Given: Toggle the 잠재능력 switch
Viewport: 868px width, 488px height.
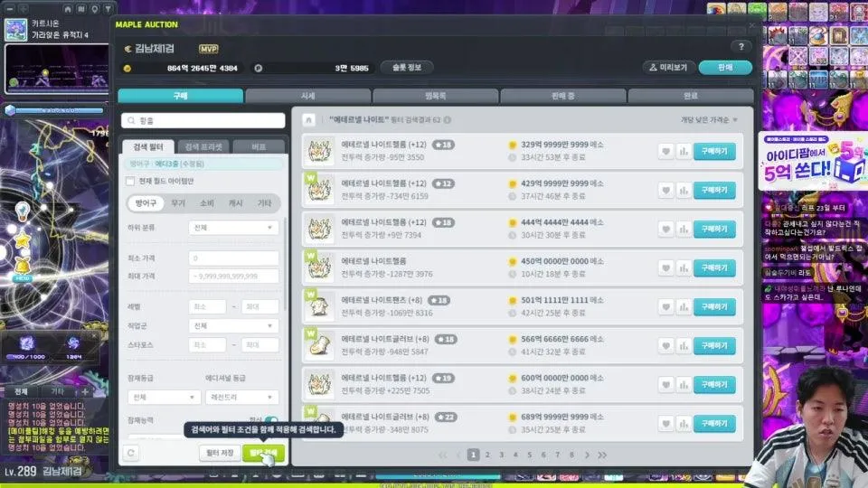Looking at the screenshot, I should click(271, 420).
